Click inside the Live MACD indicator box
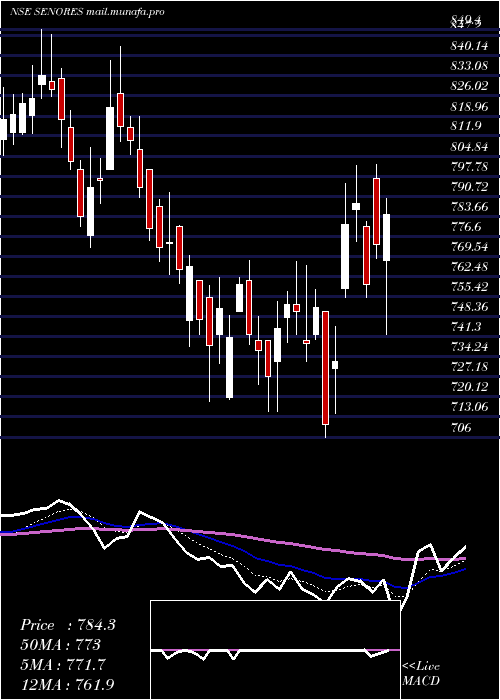 pos(275,650)
